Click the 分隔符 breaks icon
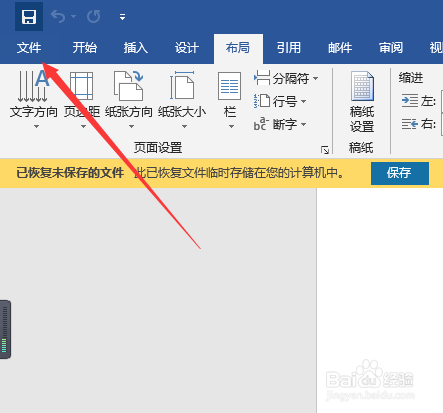 click(262, 78)
